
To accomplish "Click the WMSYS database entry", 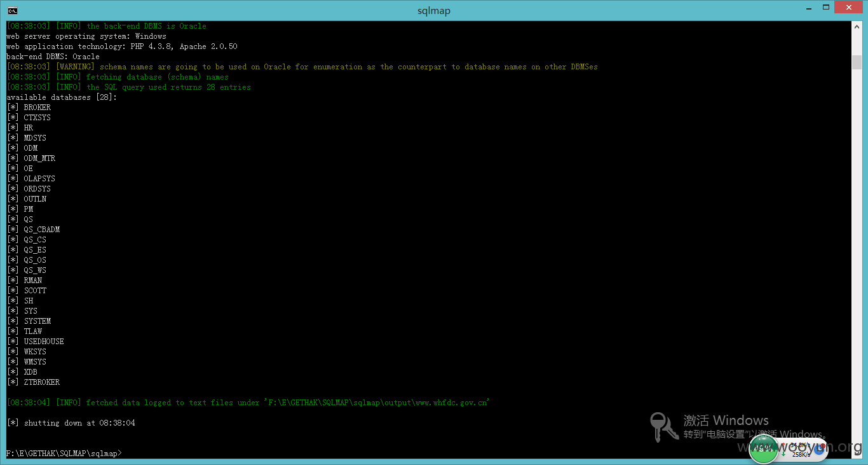I will pyautogui.click(x=27, y=362).
